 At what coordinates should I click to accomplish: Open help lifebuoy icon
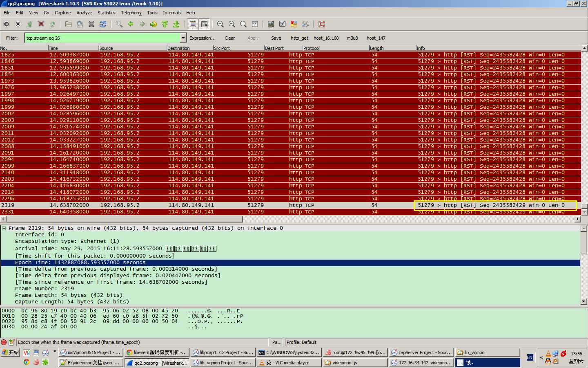pyautogui.click(x=322, y=24)
